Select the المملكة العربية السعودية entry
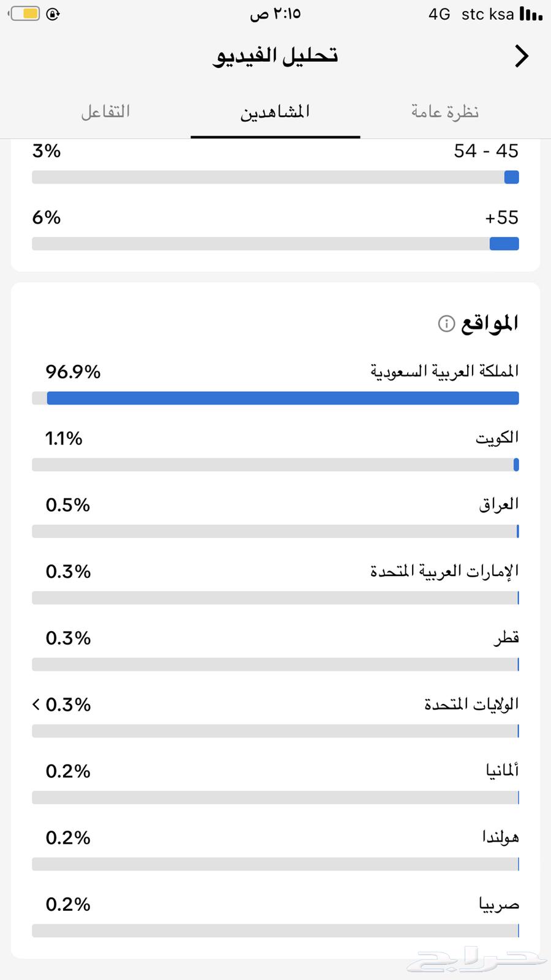This screenshot has height=980, width=551. pyautogui.click(x=443, y=370)
